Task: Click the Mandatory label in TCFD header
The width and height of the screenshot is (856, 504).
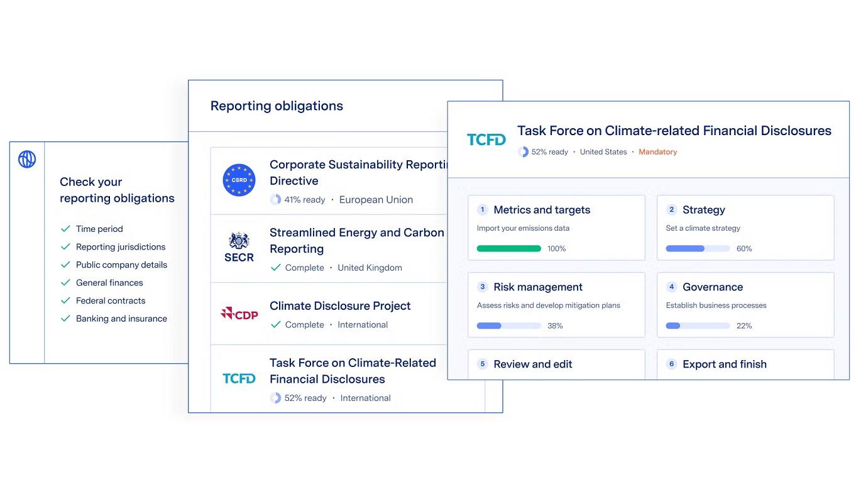Action: coord(657,152)
